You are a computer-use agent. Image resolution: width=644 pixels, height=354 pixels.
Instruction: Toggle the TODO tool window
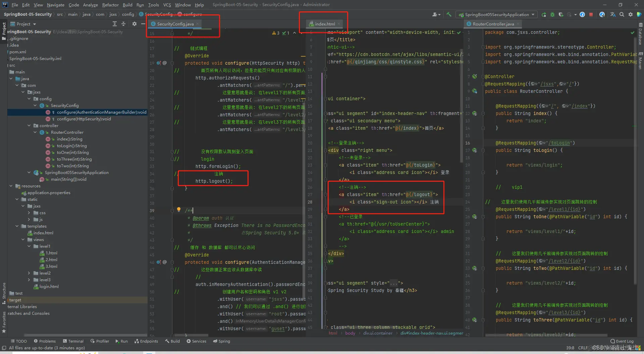(19, 341)
